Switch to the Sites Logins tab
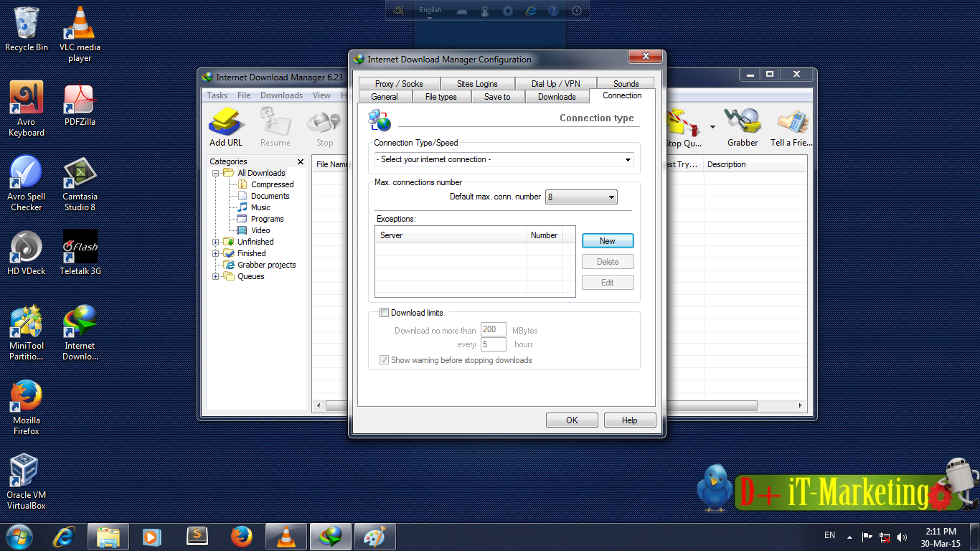This screenshot has height=551, width=980. tap(477, 84)
